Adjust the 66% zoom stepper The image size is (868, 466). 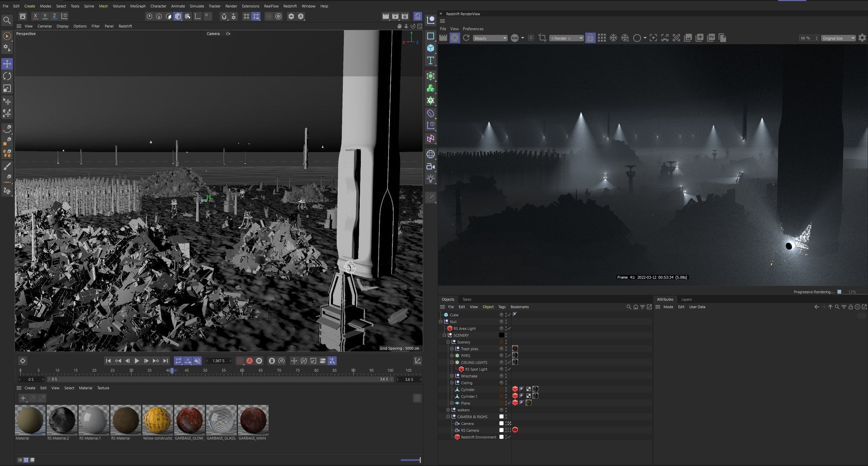816,38
